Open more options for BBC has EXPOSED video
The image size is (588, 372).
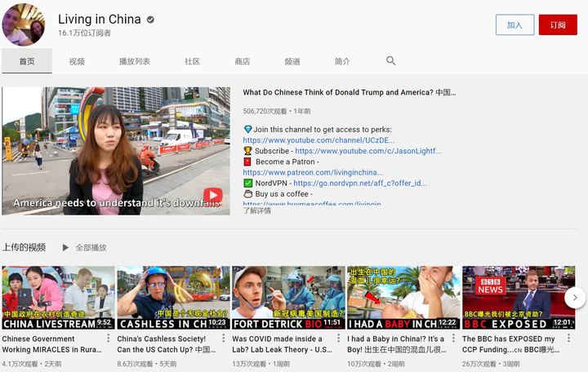tap(568, 339)
